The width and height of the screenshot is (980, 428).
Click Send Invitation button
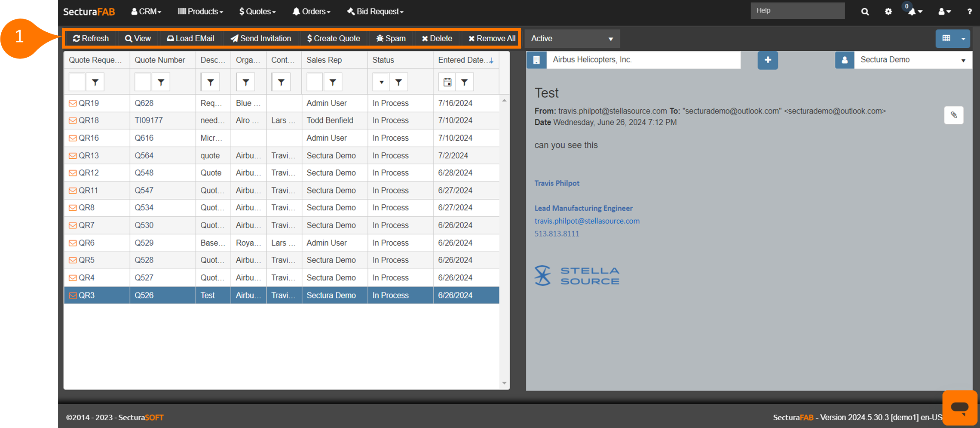tap(260, 38)
